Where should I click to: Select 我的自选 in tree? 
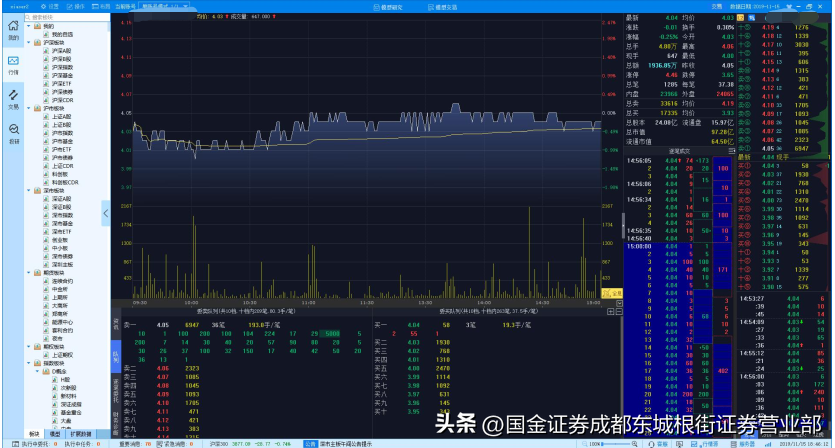(62, 34)
